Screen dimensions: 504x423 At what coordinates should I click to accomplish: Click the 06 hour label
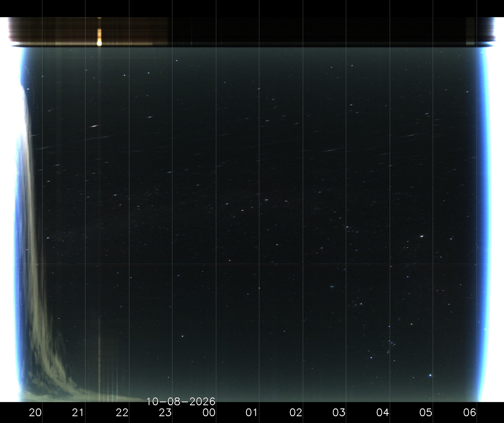[470, 412]
